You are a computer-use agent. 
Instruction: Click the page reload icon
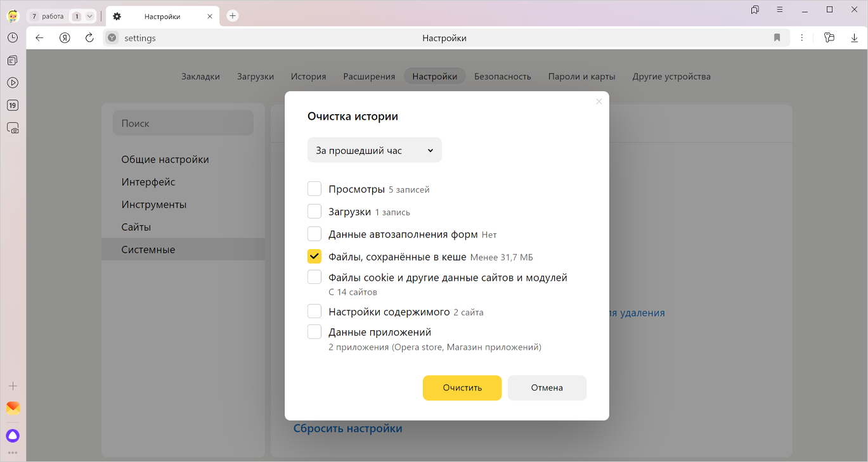click(89, 38)
